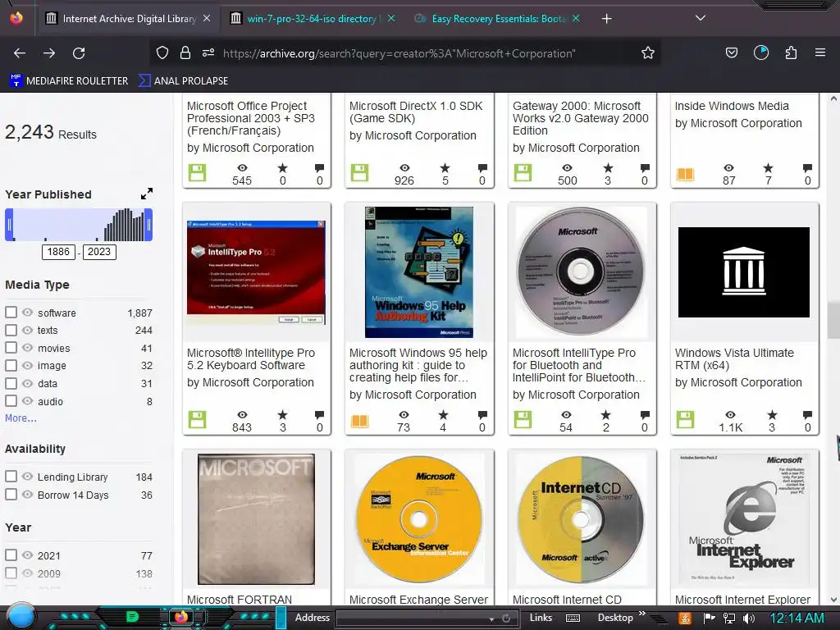Open the network tray icon
Image resolution: width=840 pixels, height=630 pixels.
(x=729, y=619)
